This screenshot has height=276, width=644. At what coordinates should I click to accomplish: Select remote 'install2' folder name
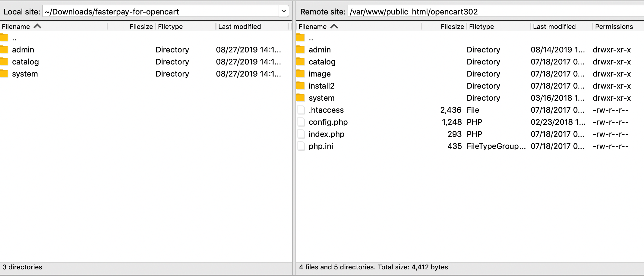click(x=321, y=86)
